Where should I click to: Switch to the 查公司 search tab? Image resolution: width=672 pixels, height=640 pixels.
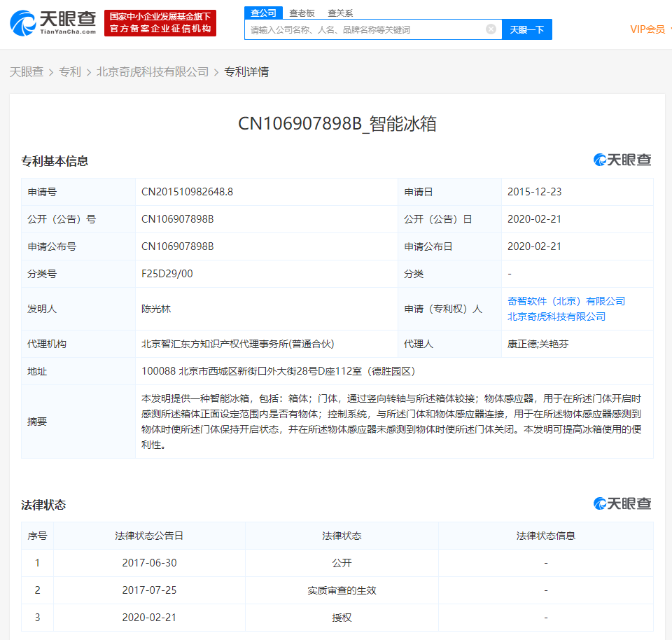coord(264,13)
